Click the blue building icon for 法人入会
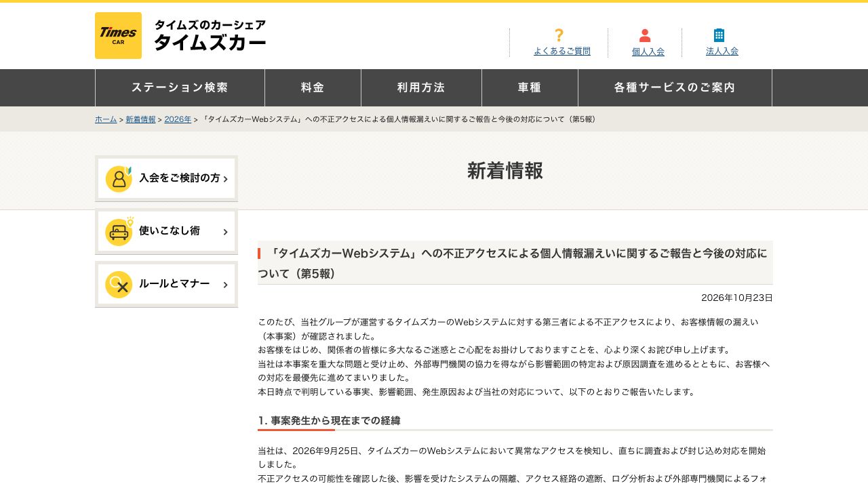 [x=719, y=35]
